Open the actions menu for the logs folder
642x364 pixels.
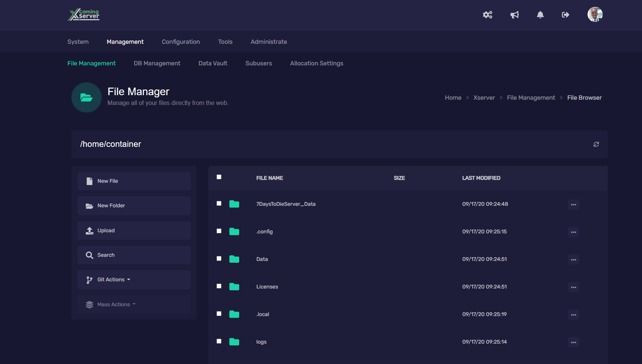point(573,342)
